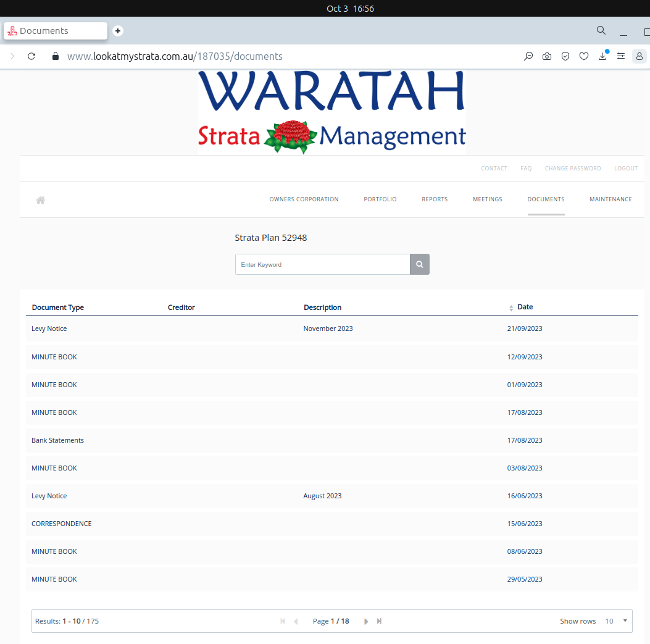
Task: Open the Owners Corporation menu
Action: tap(304, 199)
